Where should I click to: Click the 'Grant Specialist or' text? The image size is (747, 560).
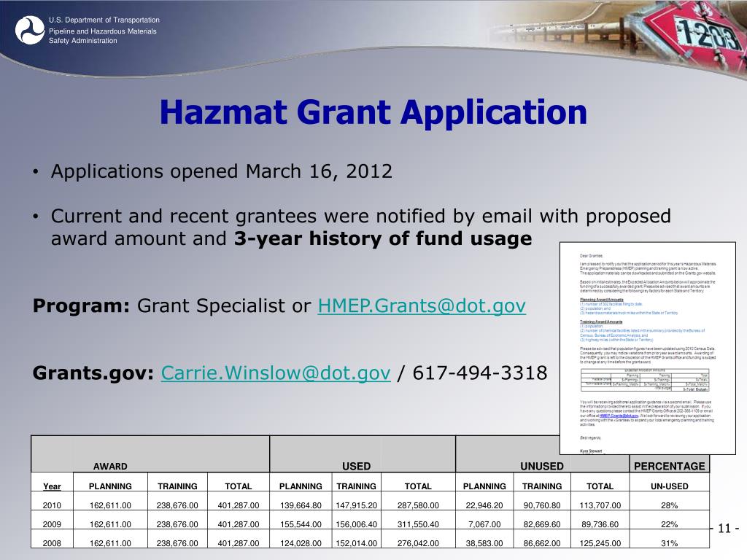(224, 306)
